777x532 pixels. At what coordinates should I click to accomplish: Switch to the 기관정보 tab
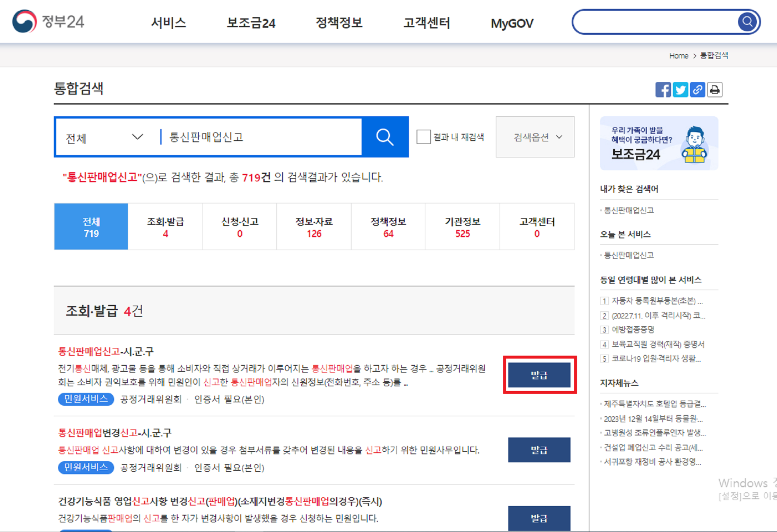coord(462,227)
